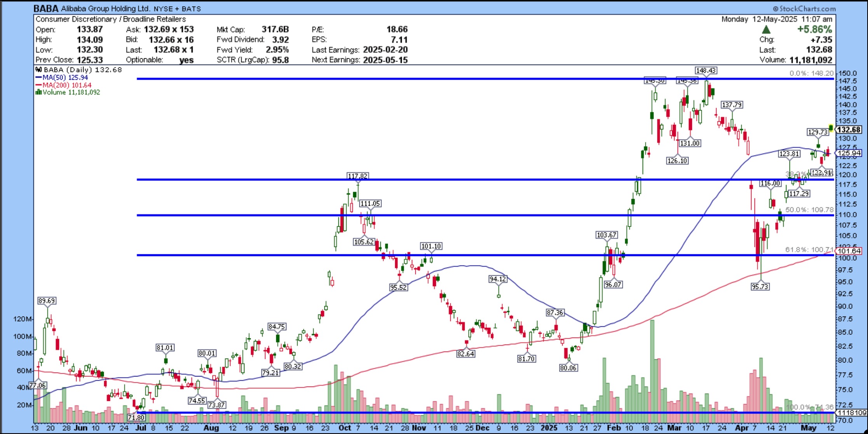Click the 123.81 price label
The width and height of the screenshot is (868, 434).
pos(790,154)
